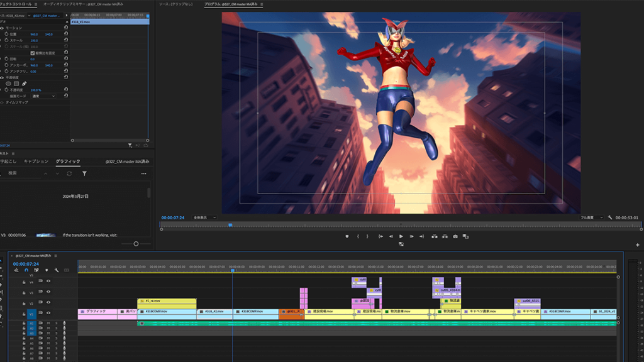The height and width of the screenshot is (362, 644).
Task: Click the button editor plus icon
Action: (x=638, y=244)
